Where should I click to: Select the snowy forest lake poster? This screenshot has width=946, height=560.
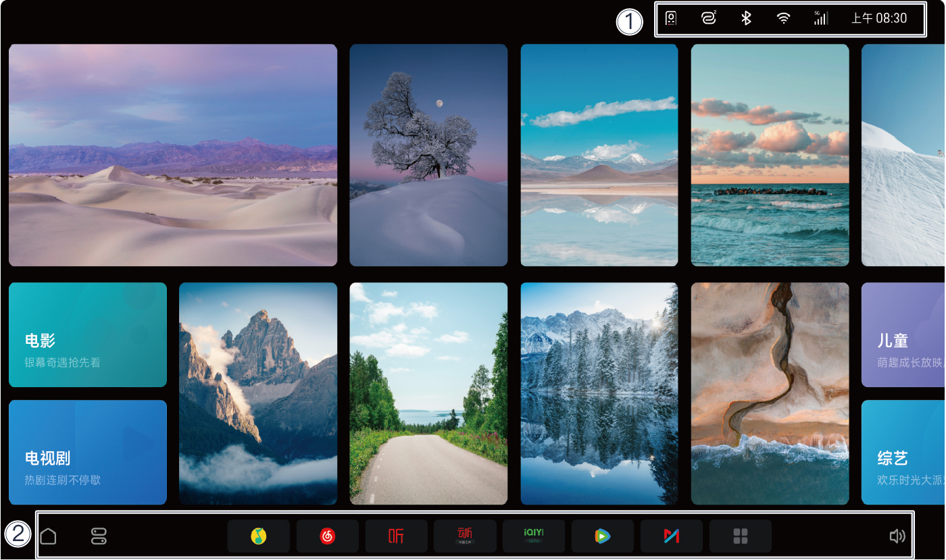(599, 393)
